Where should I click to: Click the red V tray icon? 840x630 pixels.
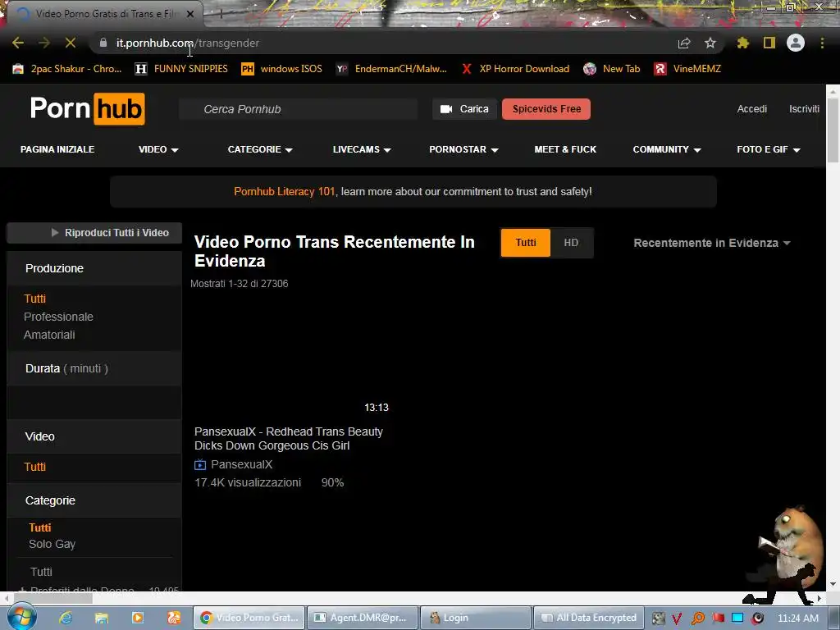click(677, 619)
